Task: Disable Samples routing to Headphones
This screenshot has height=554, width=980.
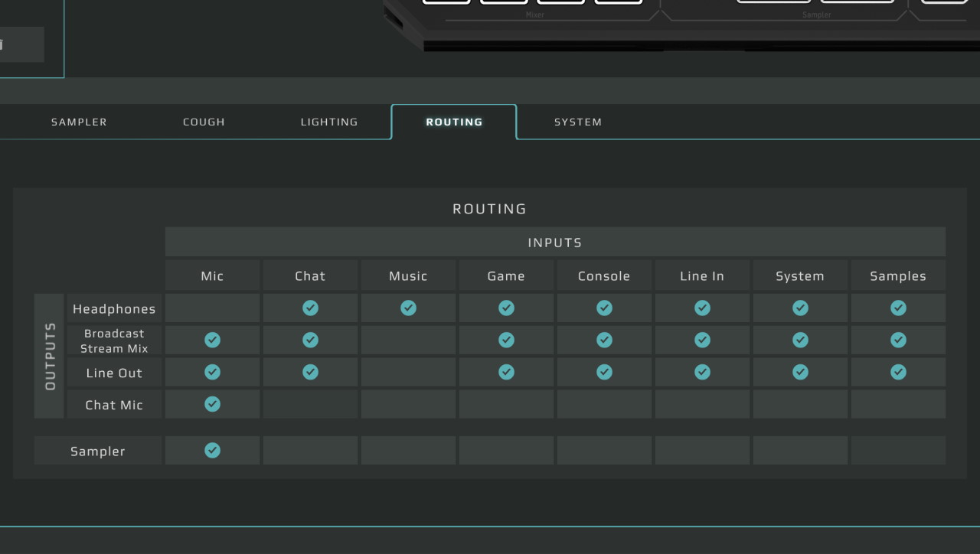Action: pyautogui.click(x=898, y=308)
